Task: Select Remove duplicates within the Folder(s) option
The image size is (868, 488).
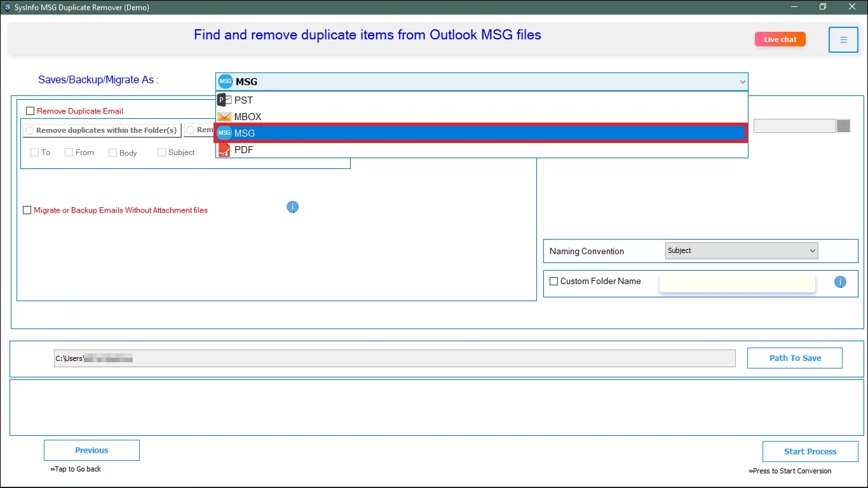Action: click(29, 130)
